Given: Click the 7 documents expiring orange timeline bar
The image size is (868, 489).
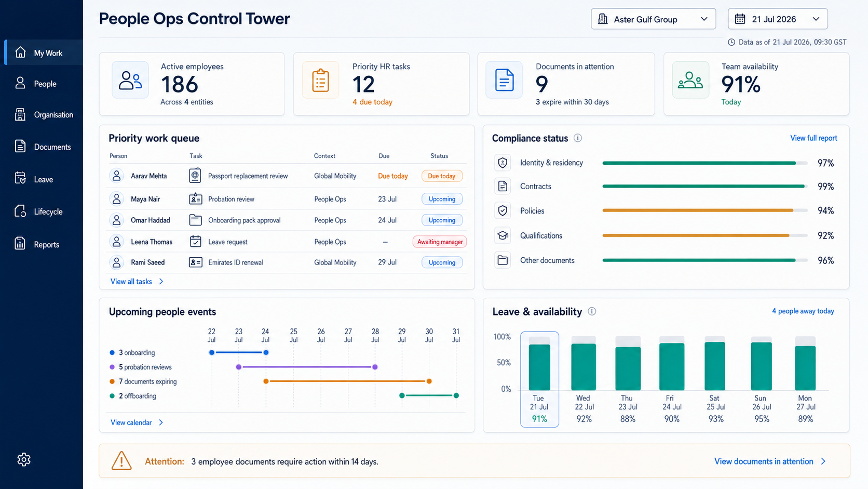Looking at the screenshot, I should pyautogui.click(x=347, y=381).
